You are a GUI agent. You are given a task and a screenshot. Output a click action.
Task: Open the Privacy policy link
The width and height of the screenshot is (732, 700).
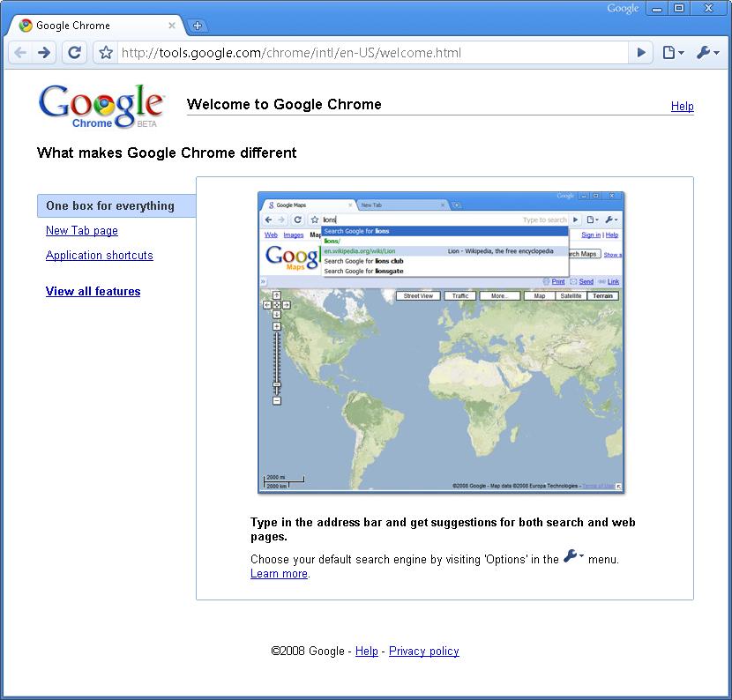423,651
